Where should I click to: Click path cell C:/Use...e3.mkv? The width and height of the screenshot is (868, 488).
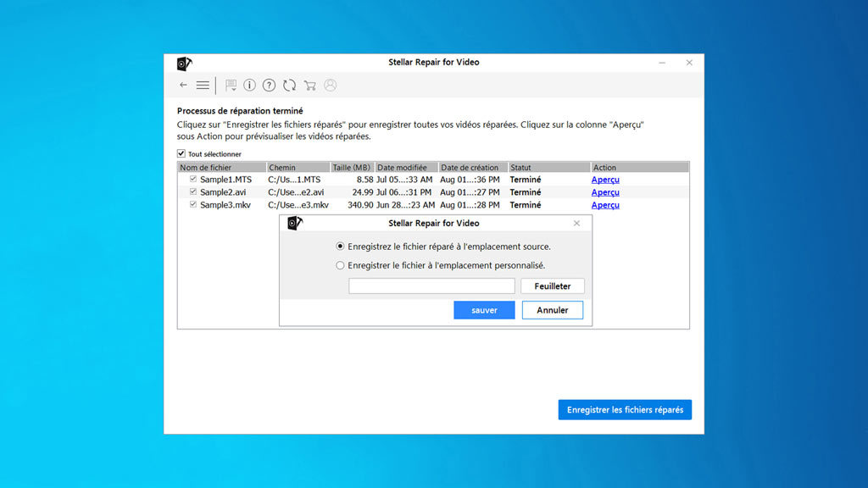click(x=298, y=205)
